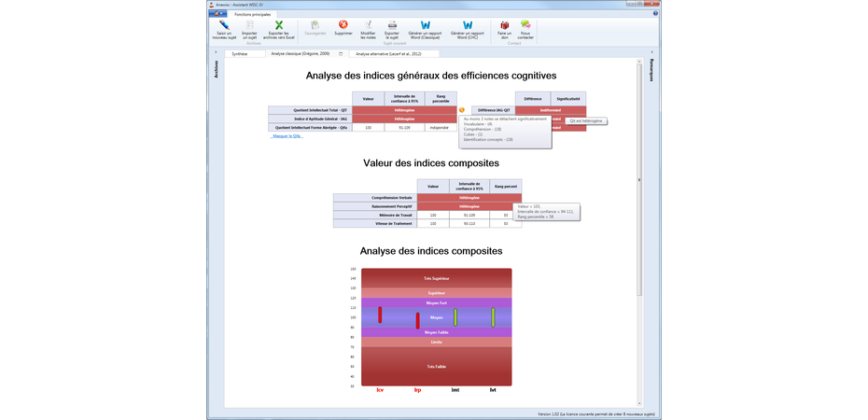Viewport: 868px width, 420px height.
Task: Generate the Word (Classique) report
Action: pos(425,25)
